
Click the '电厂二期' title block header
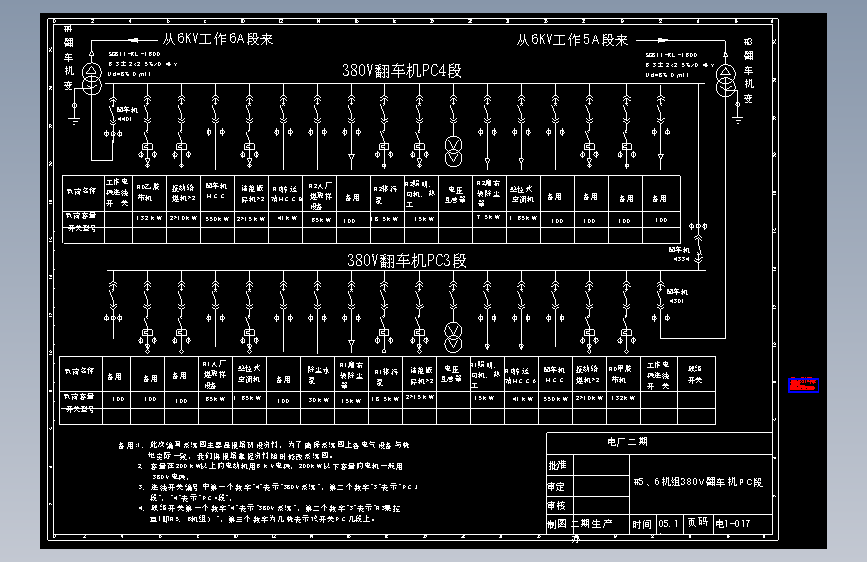[627, 441]
